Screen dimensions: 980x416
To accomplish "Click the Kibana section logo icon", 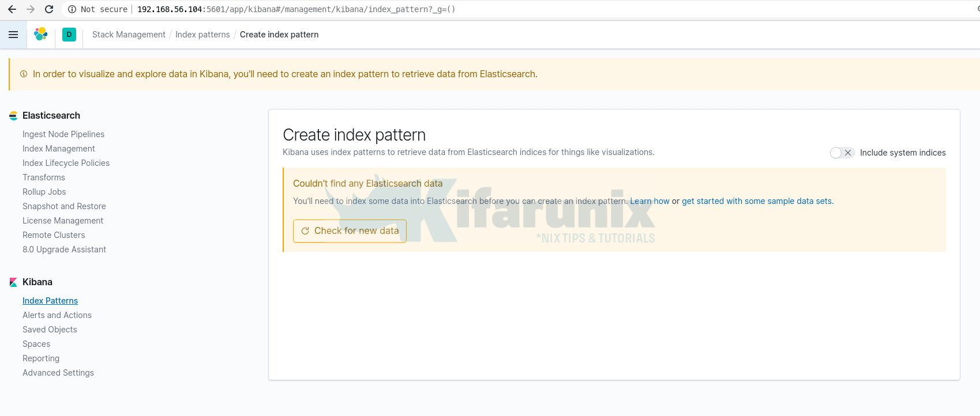I will (13, 282).
